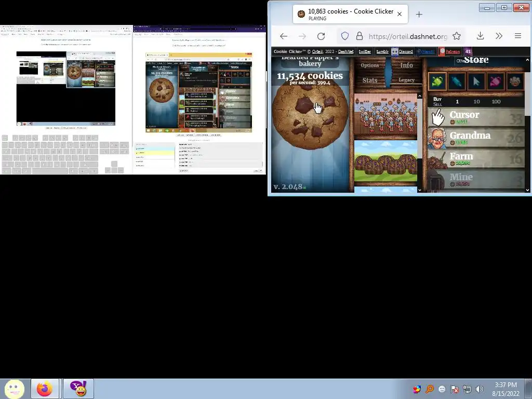
Task: Open the Legacy menu
Action: pyautogui.click(x=406, y=80)
